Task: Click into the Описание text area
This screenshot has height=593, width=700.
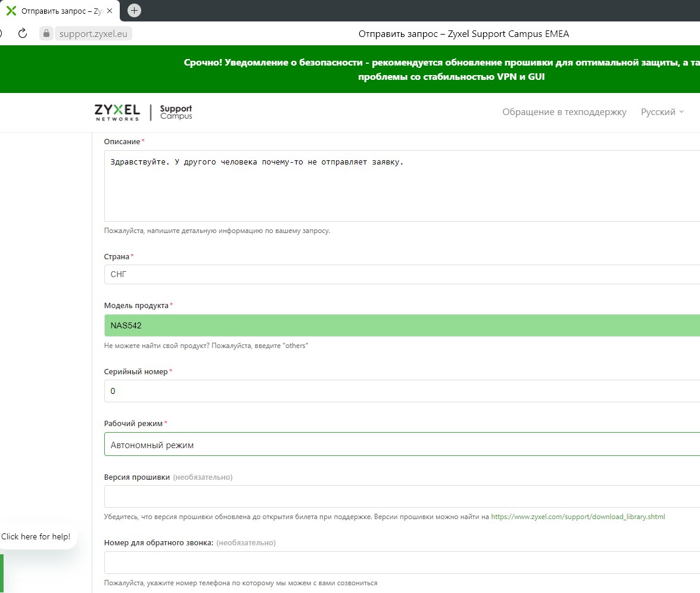Action: 402,186
